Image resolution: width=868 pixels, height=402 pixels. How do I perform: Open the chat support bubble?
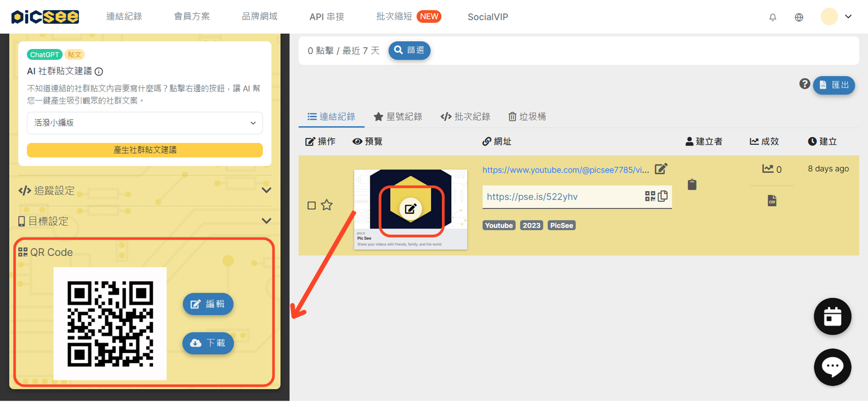coord(832,367)
